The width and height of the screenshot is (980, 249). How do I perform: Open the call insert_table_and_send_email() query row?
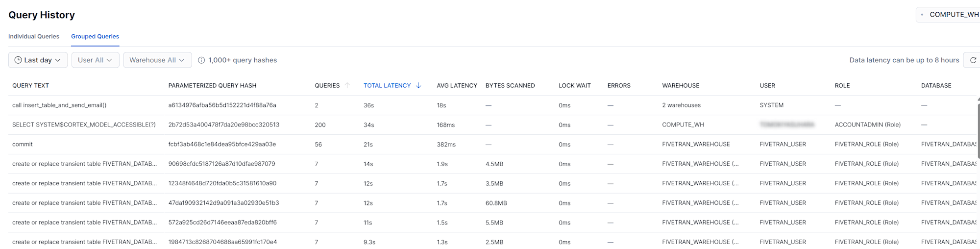coord(59,105)
